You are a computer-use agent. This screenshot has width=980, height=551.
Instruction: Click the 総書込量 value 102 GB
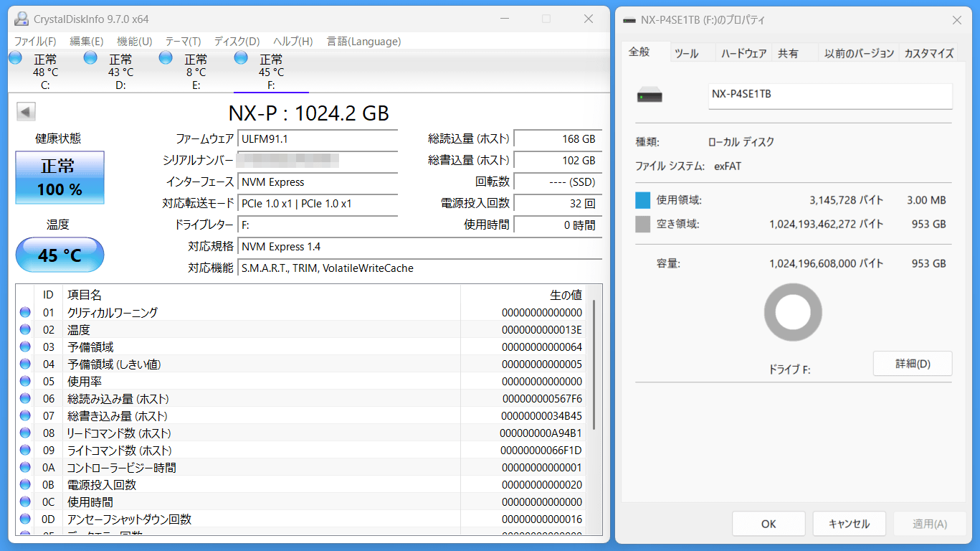click(x=558, y=161)
